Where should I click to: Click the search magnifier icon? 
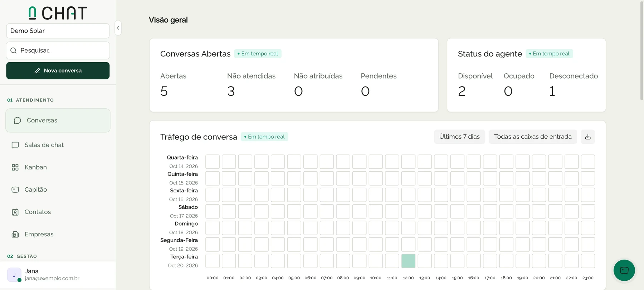coord(14,50)
